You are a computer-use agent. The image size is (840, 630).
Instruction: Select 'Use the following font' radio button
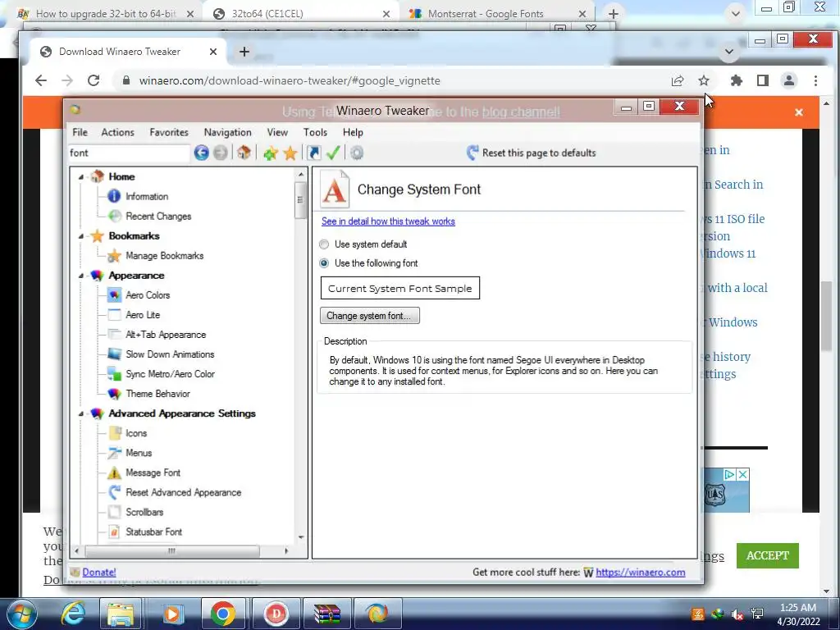324,263
